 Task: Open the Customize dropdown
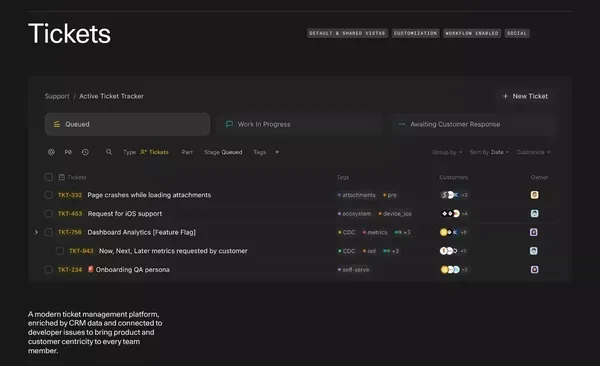click(533, 152)
